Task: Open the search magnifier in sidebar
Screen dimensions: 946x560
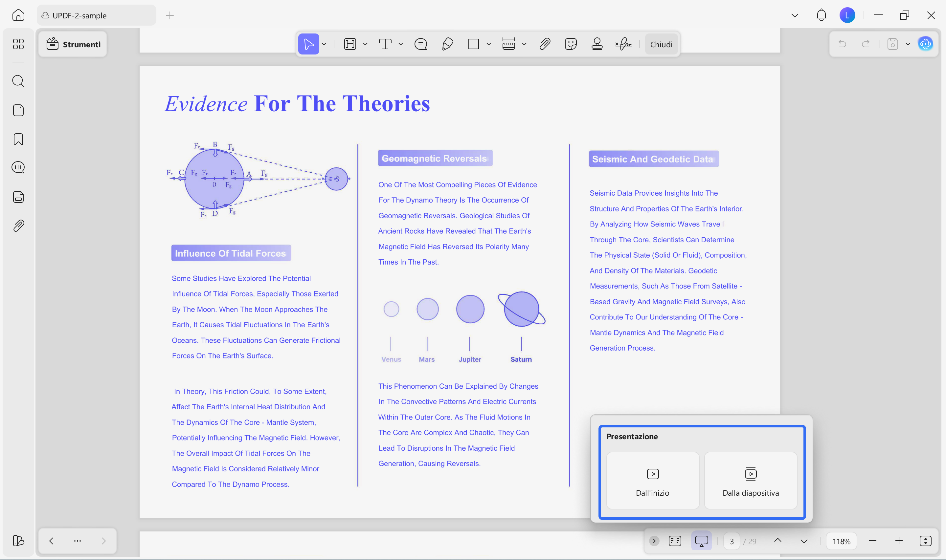Action: [x=18, y=81]
